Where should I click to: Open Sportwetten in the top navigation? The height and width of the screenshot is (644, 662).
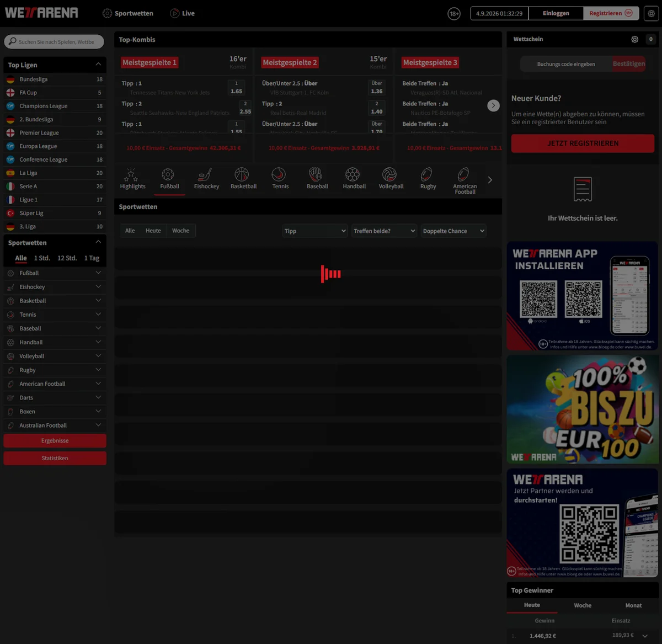[x=128, y=13]
